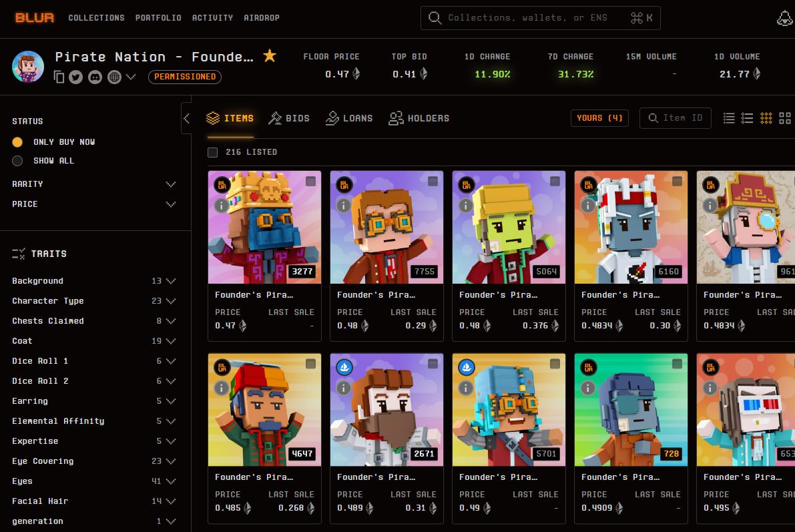Open info icon on item 728

tap(588, 388)
